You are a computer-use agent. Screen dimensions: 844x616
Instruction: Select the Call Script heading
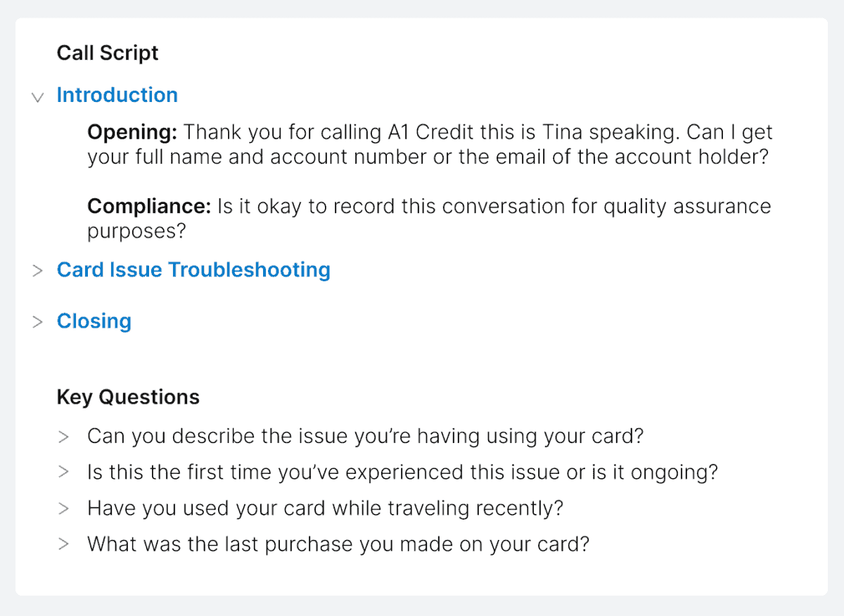point(108,53)
